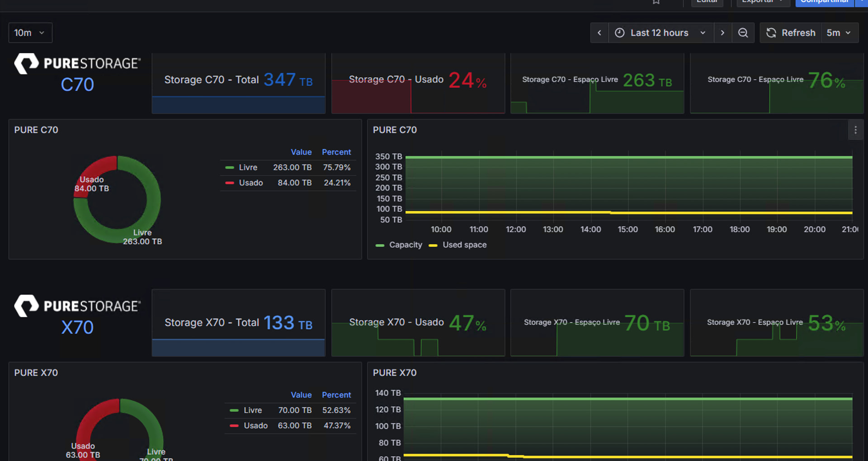Select the 63.00 TB value in X70 legend
This screenshot has height=461, width=868.
(295, 426)
